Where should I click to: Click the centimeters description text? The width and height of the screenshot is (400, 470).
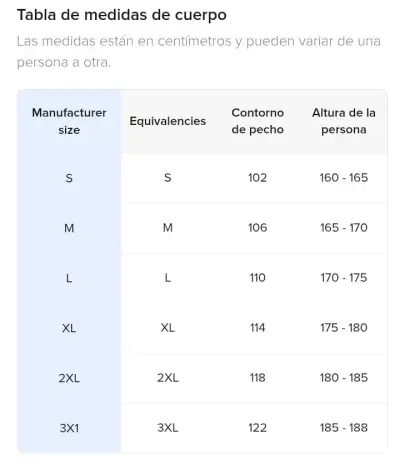coord(199,52)
